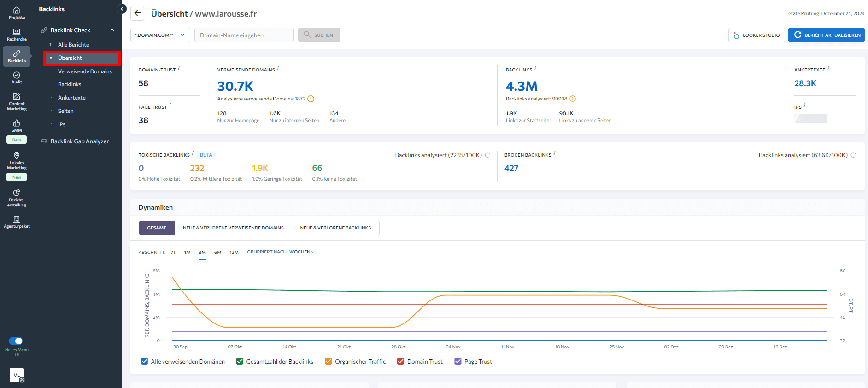Open Lokales Marketing sidebar icon
This screenshot has height=388, width=868.
pyautogui.click(x=17, y=160)
